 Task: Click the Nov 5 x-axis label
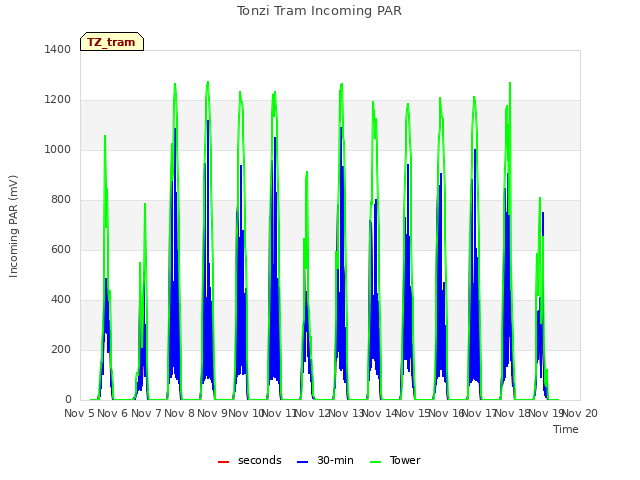click(x=80, y=413)
